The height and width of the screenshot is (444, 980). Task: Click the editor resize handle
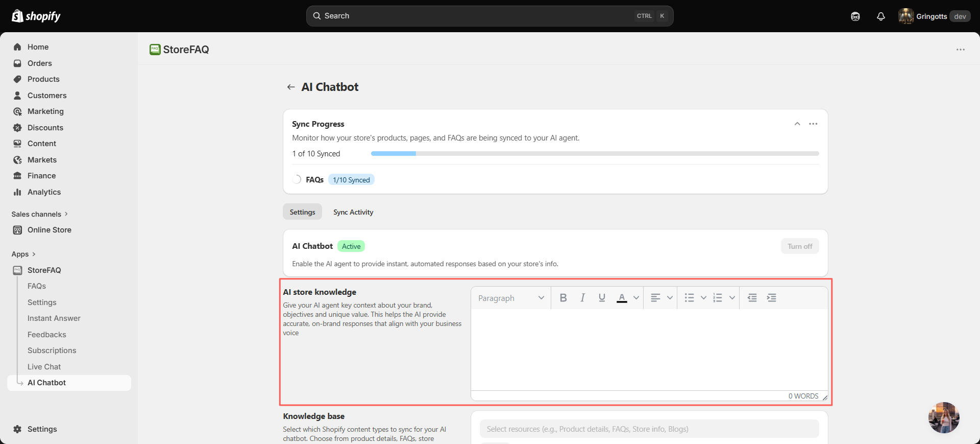(x=825, y=398)
